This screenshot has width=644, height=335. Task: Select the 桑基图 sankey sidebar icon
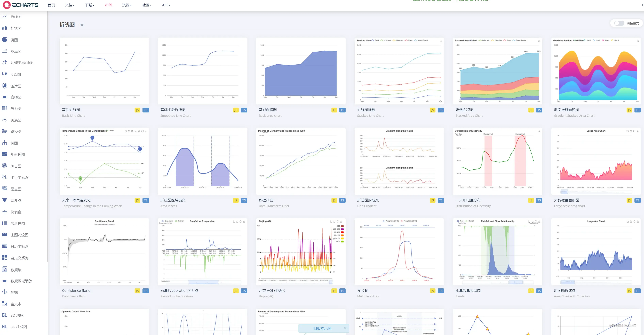point(4,189)
